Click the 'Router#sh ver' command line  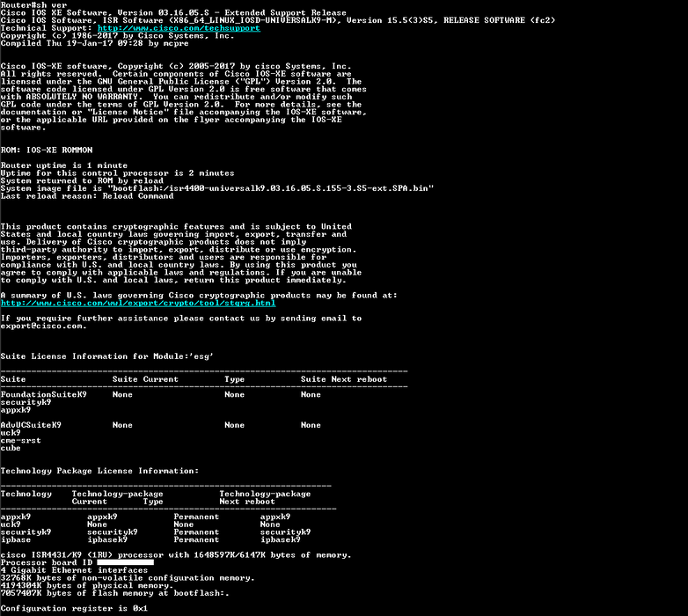tap(33, 4)
